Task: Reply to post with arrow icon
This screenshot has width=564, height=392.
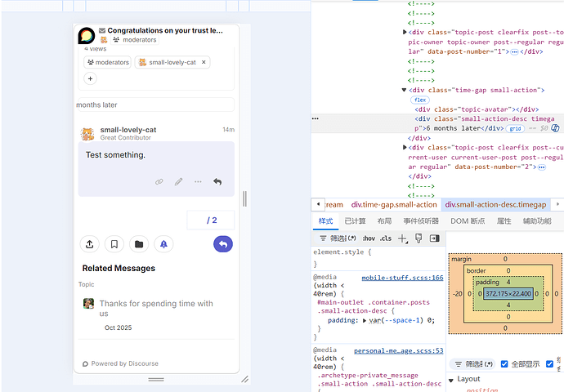Action: click(217, 182)
